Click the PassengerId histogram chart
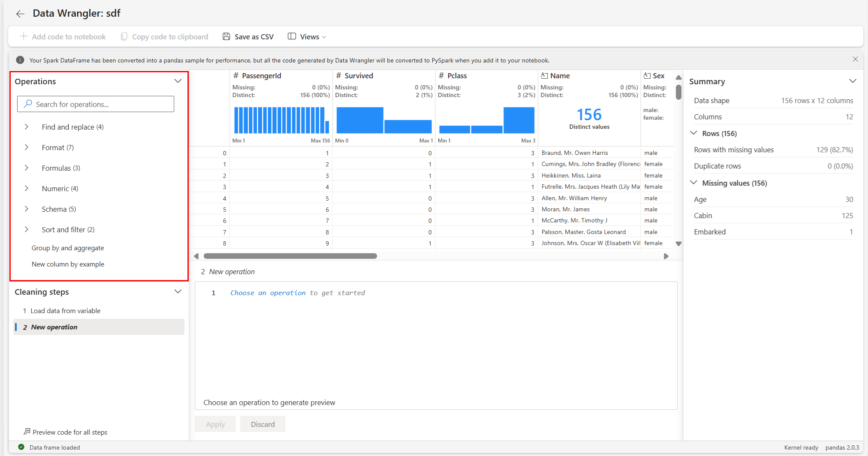The width and height of the screenshot is (868, 456). (x=281, y=120)
